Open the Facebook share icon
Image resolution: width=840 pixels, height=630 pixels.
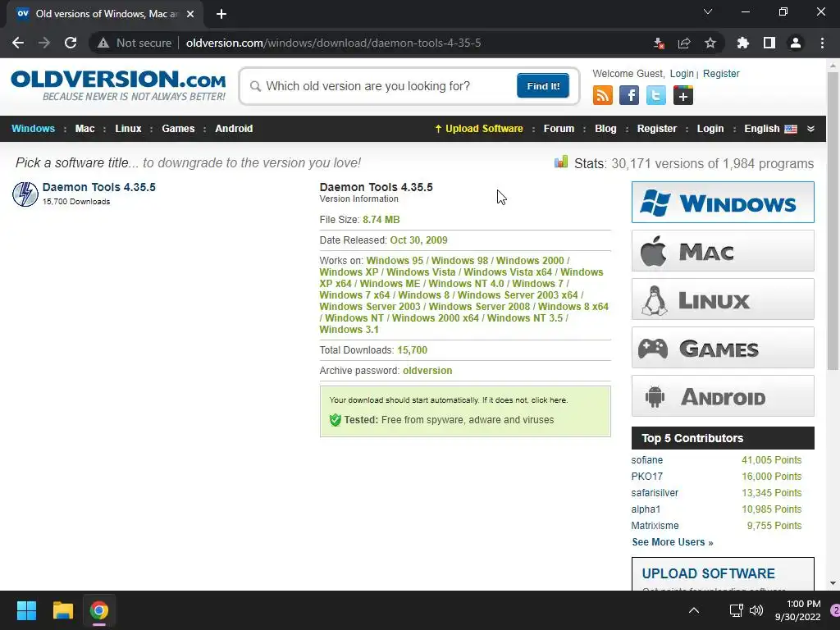tap(629, 96)
